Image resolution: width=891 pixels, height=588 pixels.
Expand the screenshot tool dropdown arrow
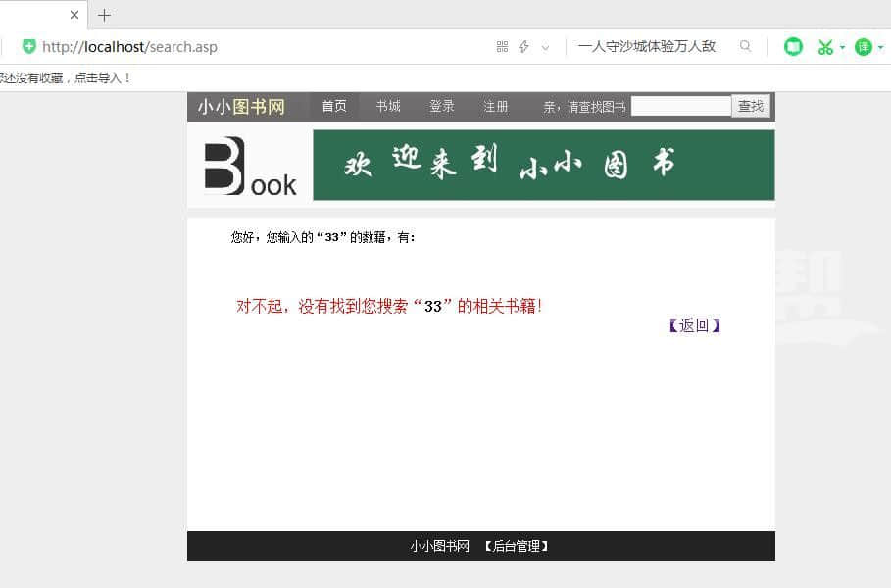pyautogui.click(x=842, y=47)
